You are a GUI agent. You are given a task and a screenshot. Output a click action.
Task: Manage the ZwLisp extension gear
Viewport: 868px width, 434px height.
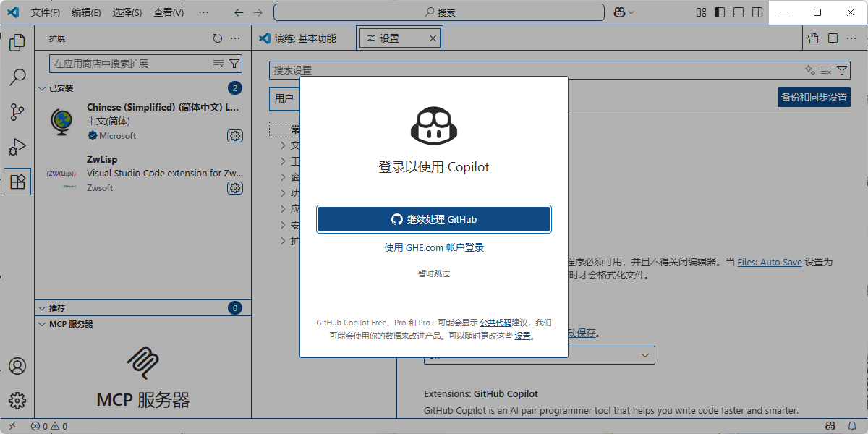coord(235,188)
